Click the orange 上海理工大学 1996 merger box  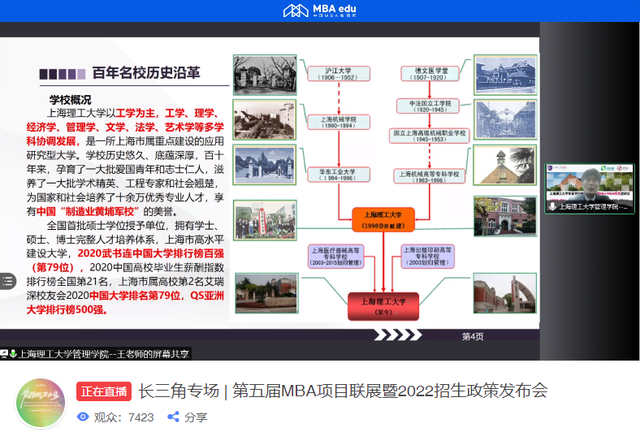click(383, 220)
